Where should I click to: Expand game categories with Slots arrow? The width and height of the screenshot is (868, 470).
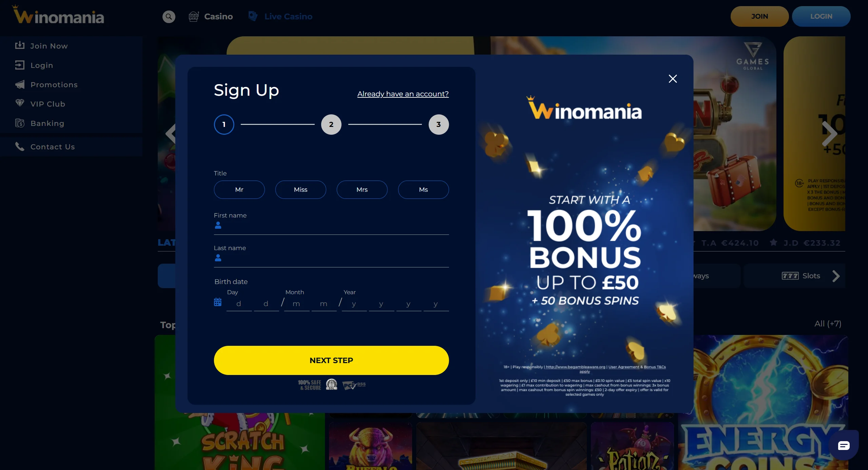836,276
